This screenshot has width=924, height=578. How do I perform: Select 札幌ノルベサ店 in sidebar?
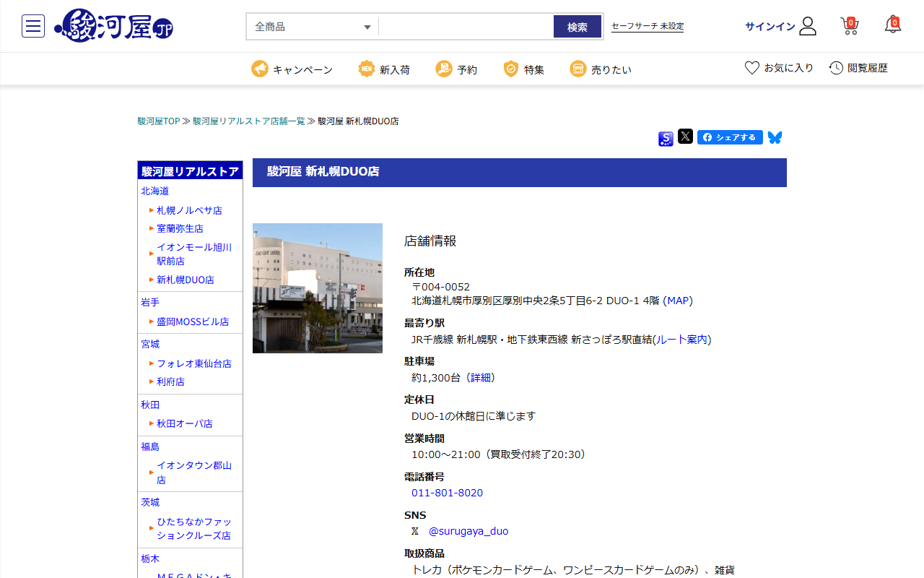pyautogui.click(x=189, y=210)
